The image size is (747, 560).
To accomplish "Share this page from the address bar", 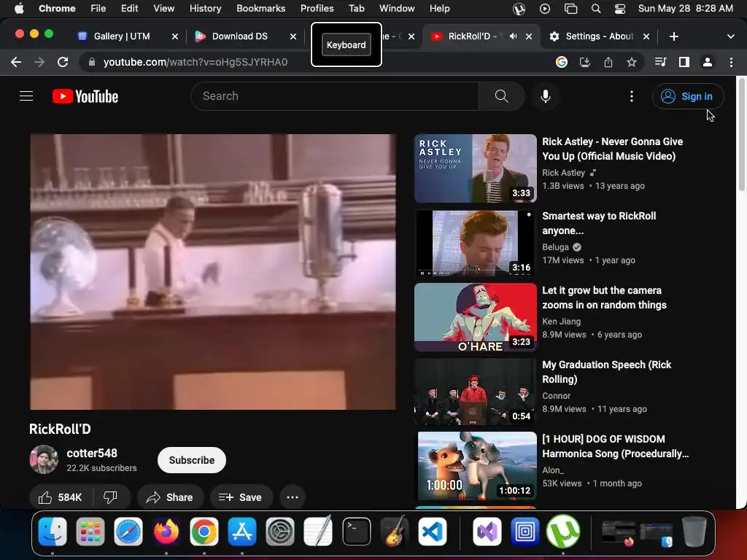I will coord(608,62).
